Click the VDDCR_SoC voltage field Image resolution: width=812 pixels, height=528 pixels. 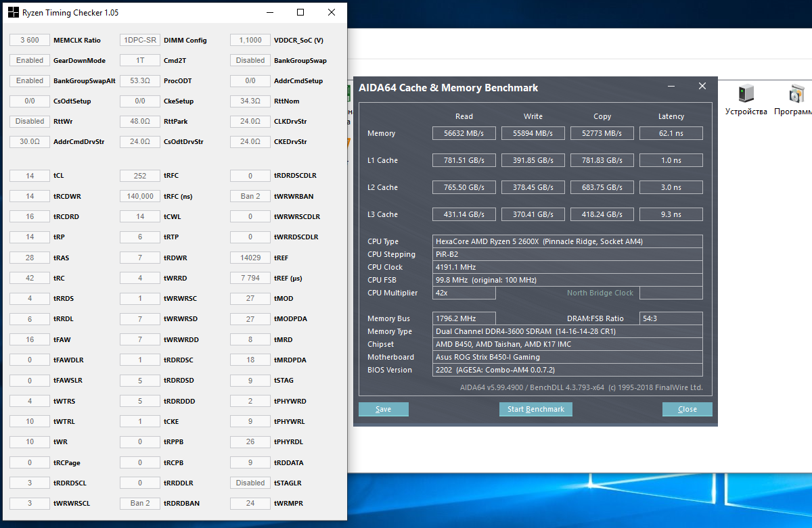point(250,40)
